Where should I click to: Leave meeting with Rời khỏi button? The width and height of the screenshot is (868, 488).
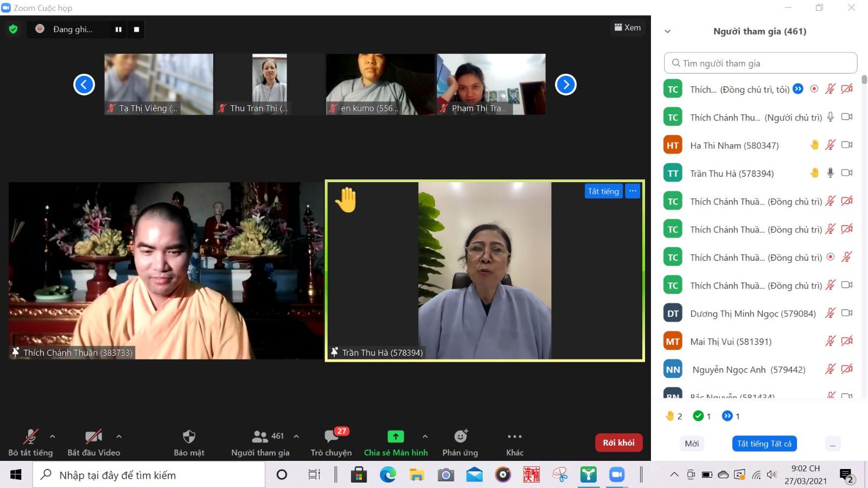619,442
